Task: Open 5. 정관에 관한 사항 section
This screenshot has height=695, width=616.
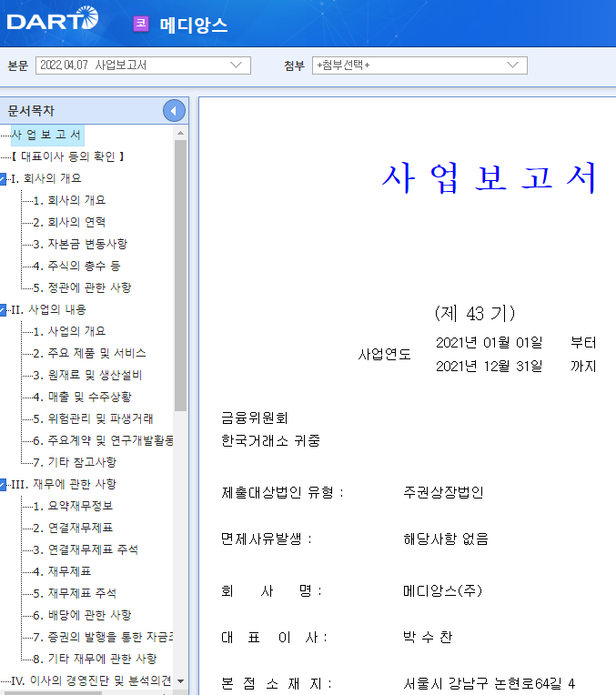Action: 83,287
